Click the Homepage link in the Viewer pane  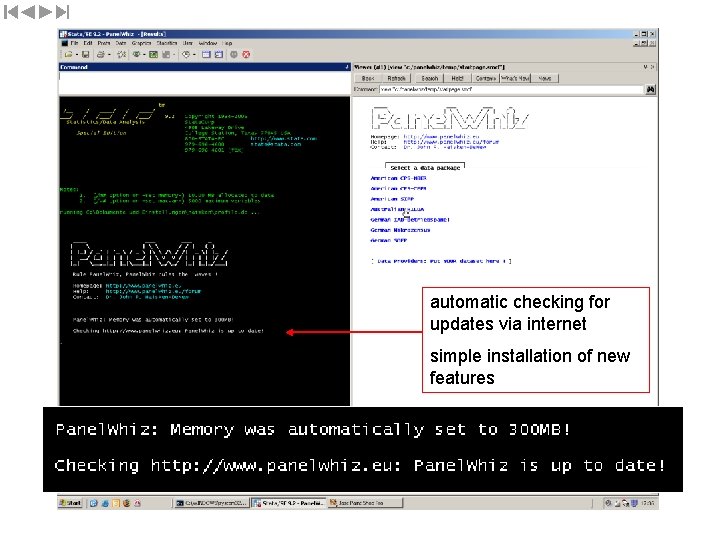point(441,137)
